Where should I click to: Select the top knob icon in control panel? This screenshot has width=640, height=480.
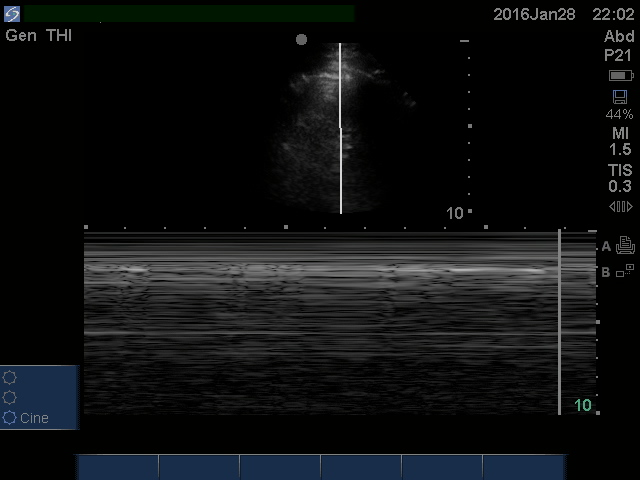9,378
